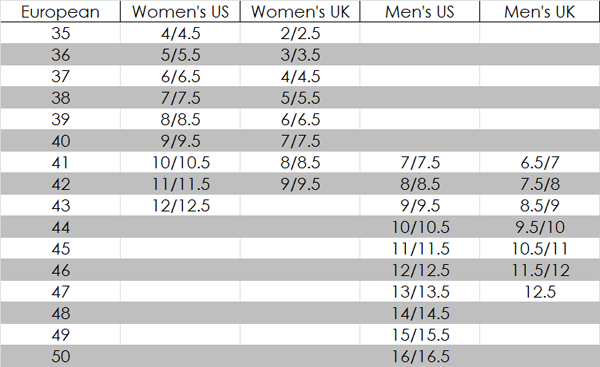Select the 13/13.5 Men's US cell

(x=420, y=292)
